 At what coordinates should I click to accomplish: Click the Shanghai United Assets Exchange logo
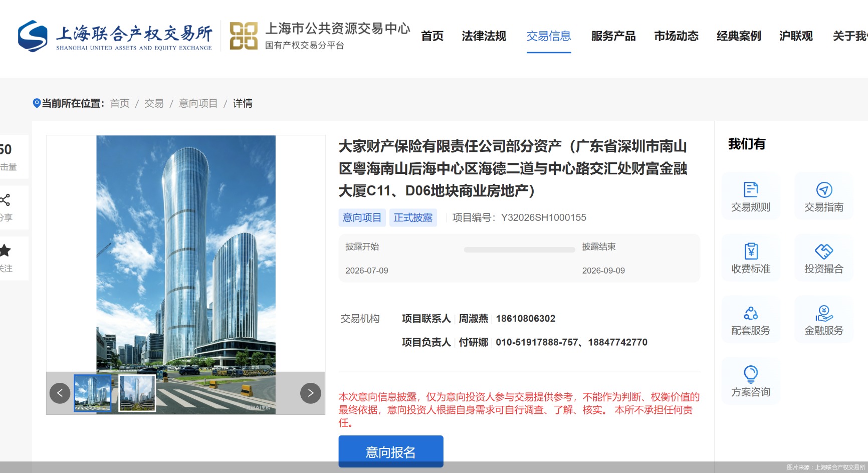[x=115, y=36]
